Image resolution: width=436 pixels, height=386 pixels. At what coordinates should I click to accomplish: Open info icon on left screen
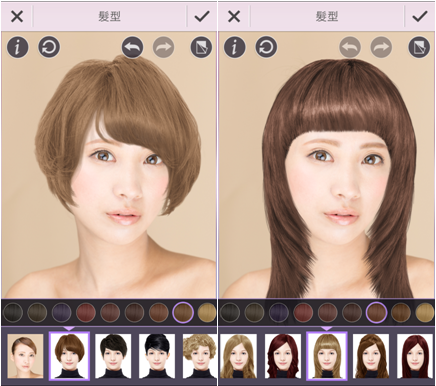(x=18, y=47)
